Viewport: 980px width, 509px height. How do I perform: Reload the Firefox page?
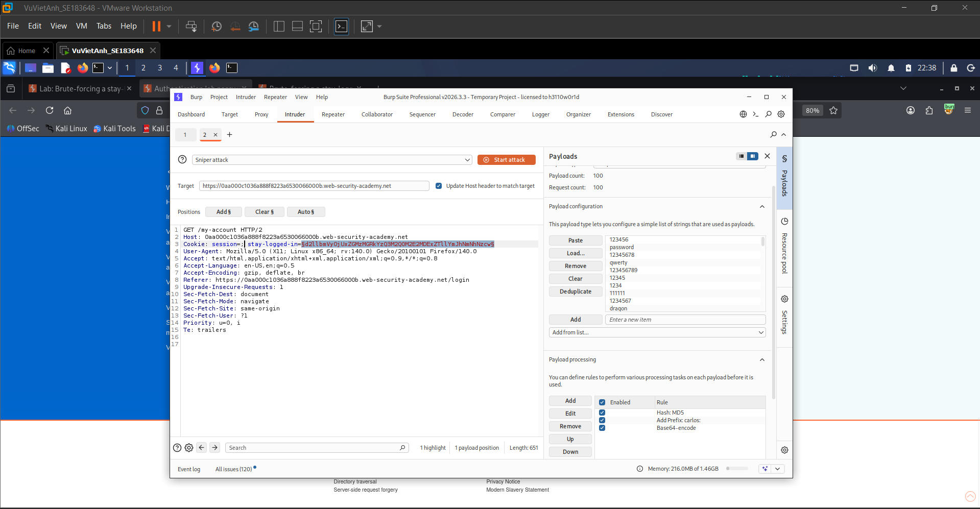click(x=50, y=110)
